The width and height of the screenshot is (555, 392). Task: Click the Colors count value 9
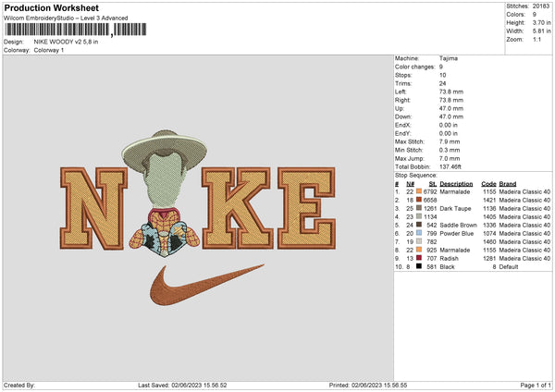(535, 15)
